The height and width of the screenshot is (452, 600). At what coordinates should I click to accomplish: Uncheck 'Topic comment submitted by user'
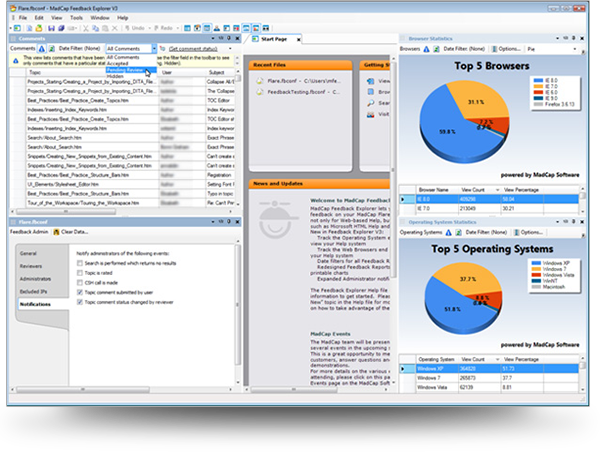pyautogui.click(x=80, y=292)
